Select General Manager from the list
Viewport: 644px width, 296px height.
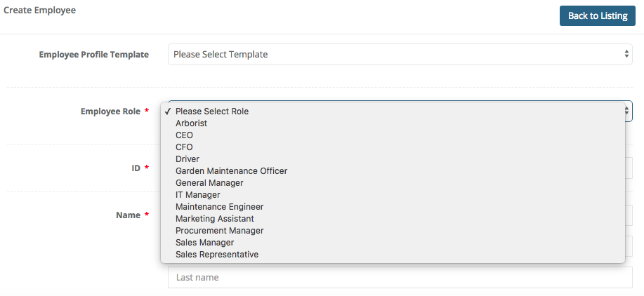[x=209, y=183]
